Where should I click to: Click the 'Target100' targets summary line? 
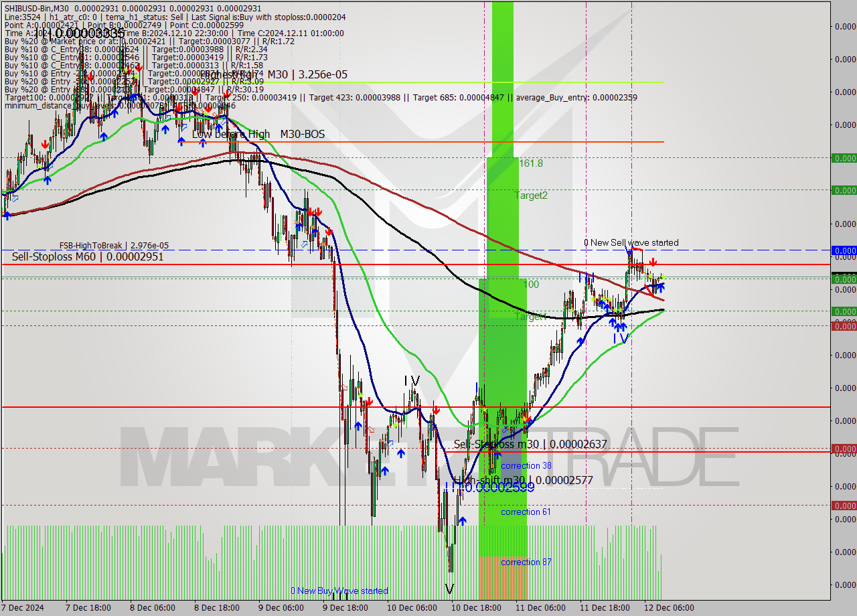321,97
